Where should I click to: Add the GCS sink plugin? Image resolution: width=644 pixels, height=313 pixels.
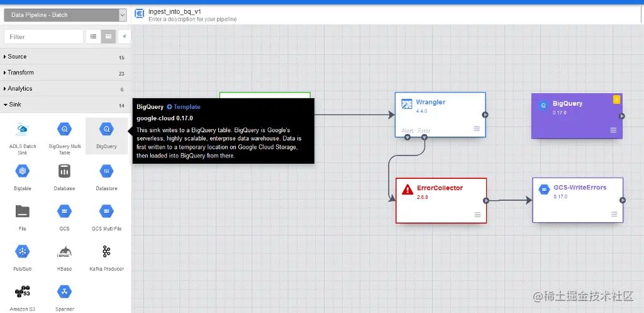[65, 211]
